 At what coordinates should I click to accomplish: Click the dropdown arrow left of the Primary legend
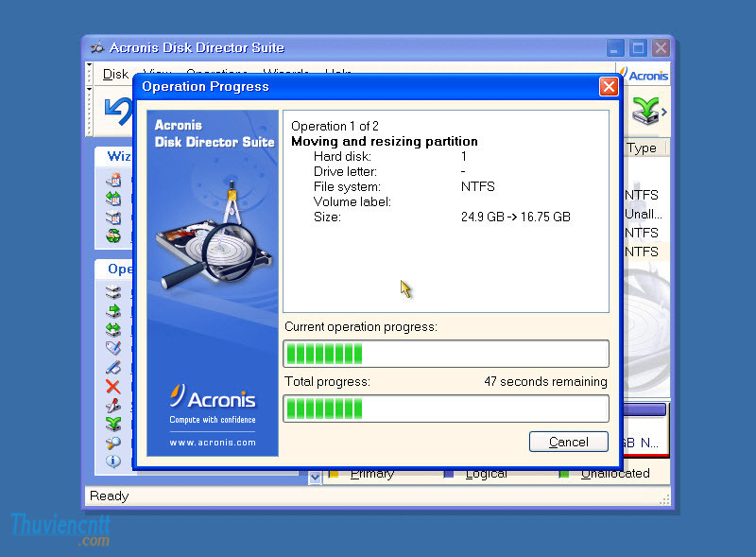315,477
